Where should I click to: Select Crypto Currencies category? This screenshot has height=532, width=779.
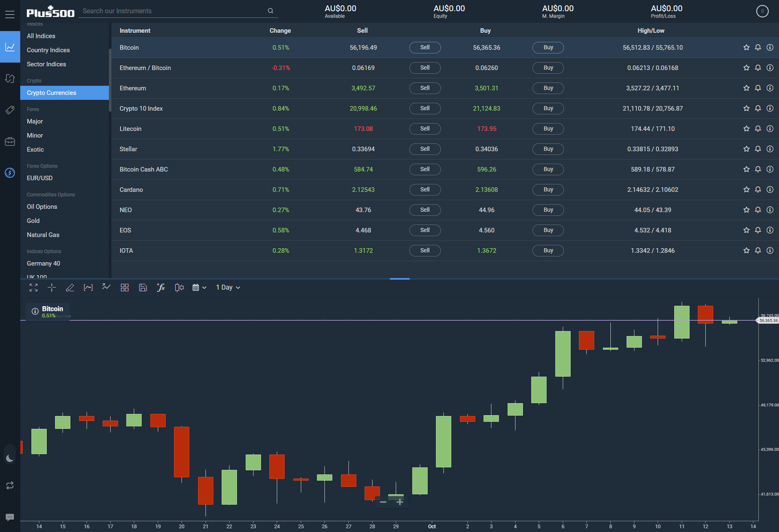click(x=64, y=93)
